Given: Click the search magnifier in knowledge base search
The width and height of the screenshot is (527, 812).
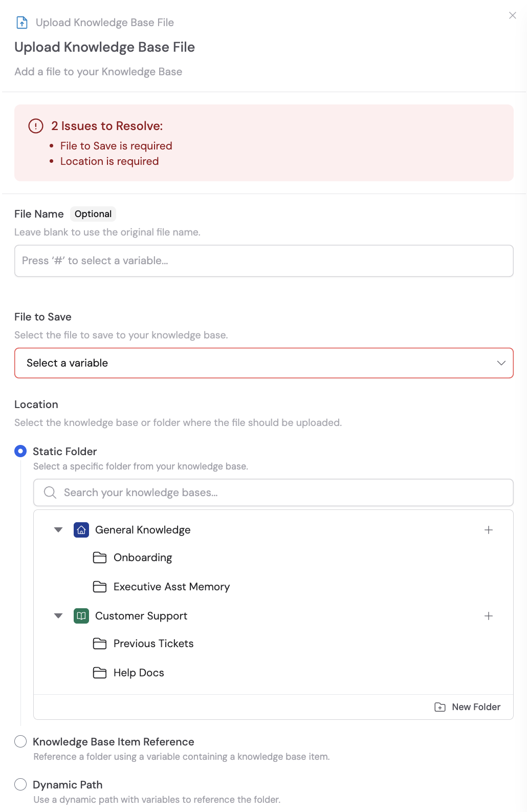Looking at the screenshot, I should [50, 492].
